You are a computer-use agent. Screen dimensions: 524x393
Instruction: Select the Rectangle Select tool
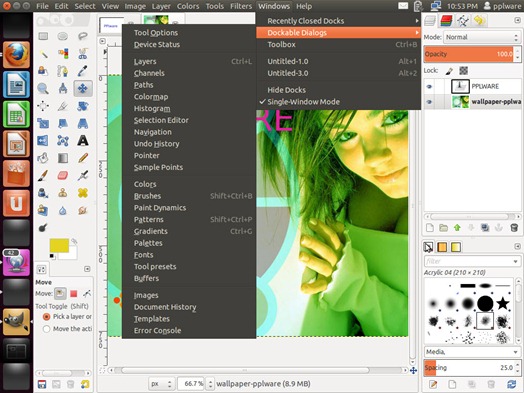pos(43,36)
